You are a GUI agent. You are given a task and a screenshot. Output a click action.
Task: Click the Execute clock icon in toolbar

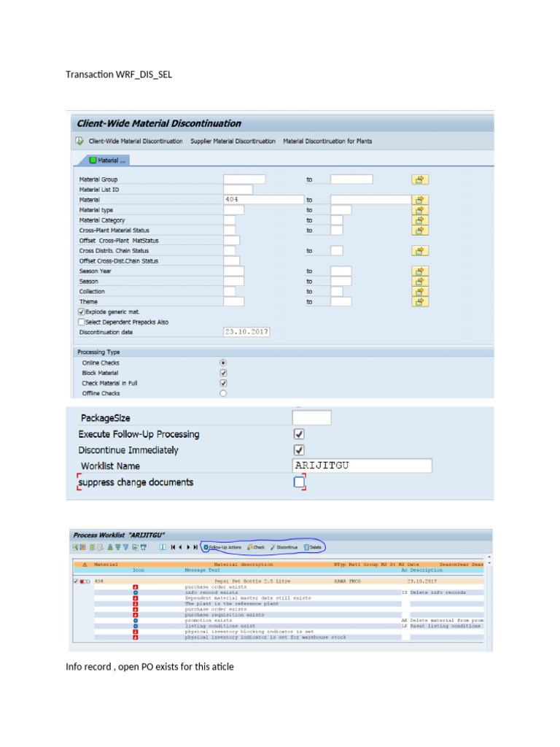(x=79, y=141)
